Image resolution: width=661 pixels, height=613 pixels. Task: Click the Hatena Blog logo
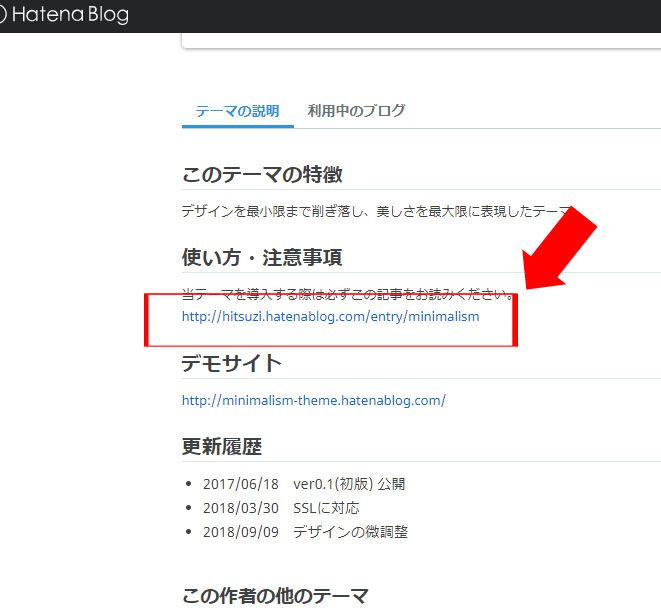[x=63, y=14]
